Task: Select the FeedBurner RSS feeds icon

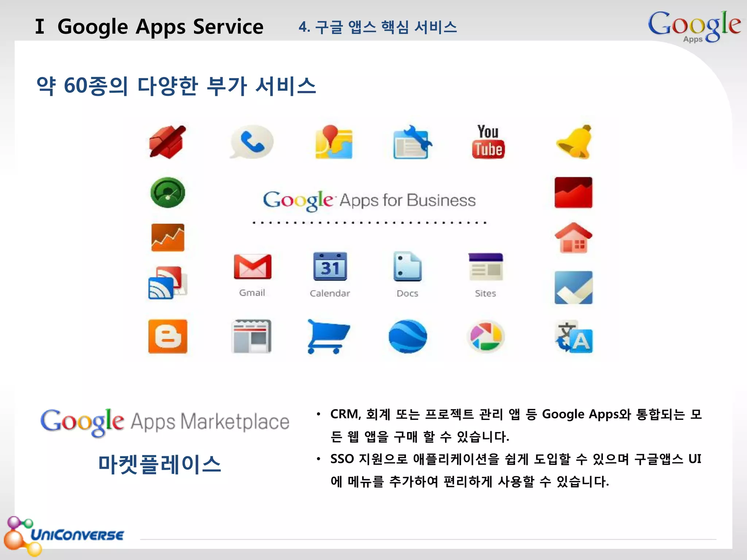Action: click(x=168, y=283)
